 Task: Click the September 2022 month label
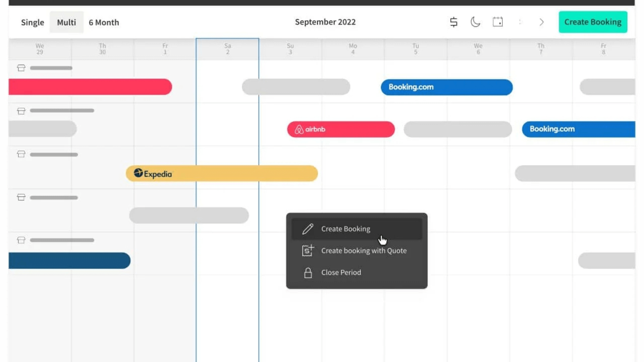[325, 22]
